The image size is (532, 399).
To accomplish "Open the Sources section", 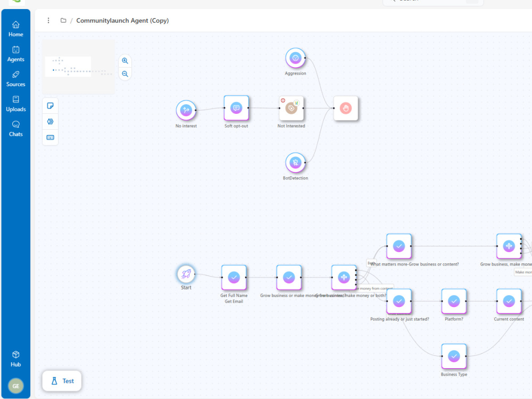I will [x=15, y=79].
